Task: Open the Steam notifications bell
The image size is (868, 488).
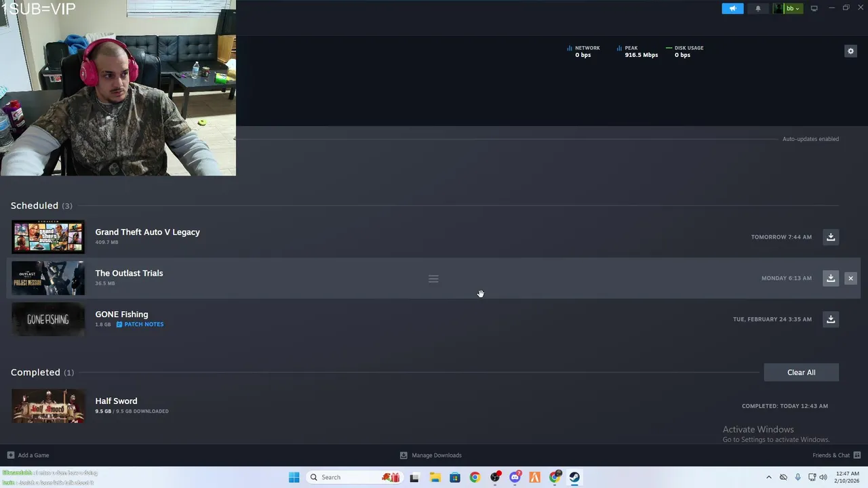Action: (x=758, y=9)
